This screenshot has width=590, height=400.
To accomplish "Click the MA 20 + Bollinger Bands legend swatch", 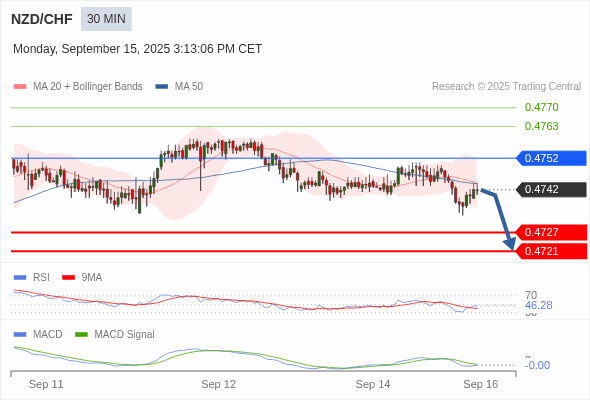I will coord(20,87).
